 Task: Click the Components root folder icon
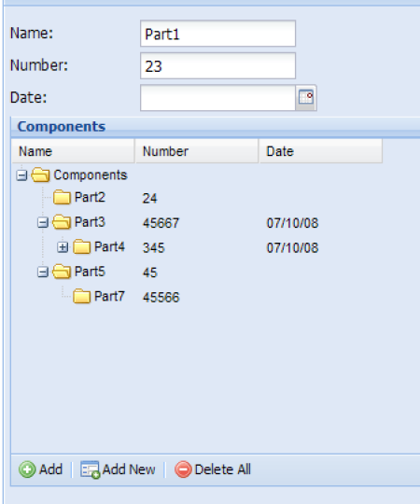tap(40, 175)
